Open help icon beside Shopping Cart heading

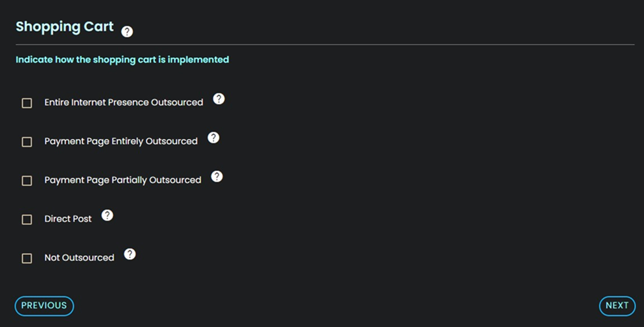(127, 32)
